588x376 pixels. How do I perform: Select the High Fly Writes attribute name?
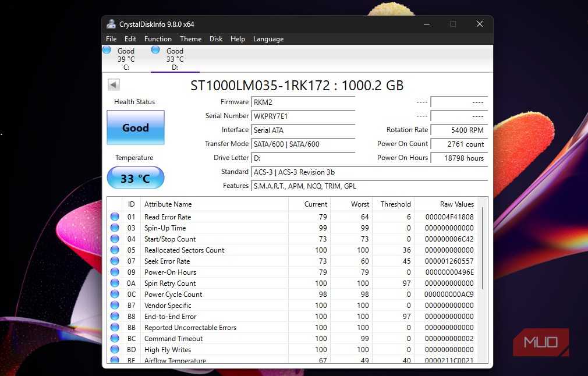pos(168,349)
